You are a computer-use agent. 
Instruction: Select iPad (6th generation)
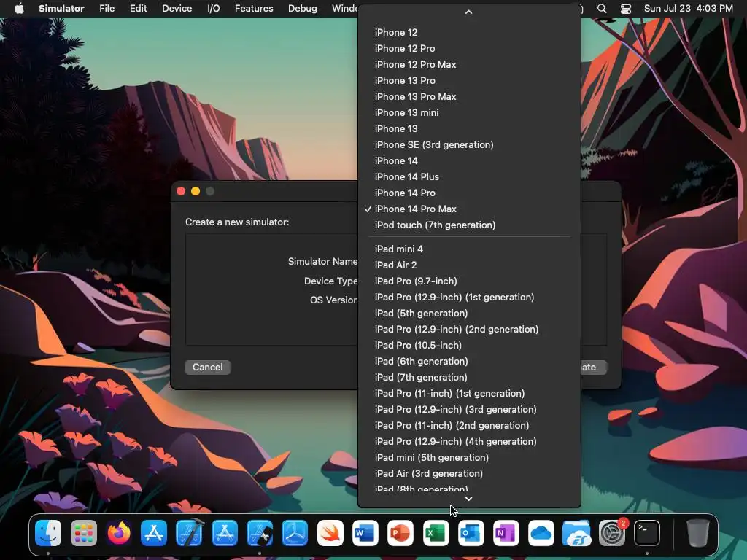point(469,362)
